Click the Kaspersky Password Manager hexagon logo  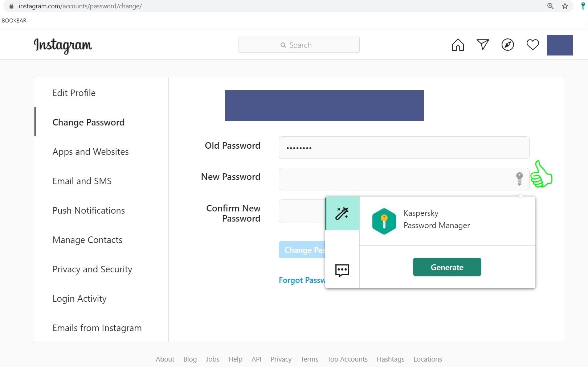[384, 221]
